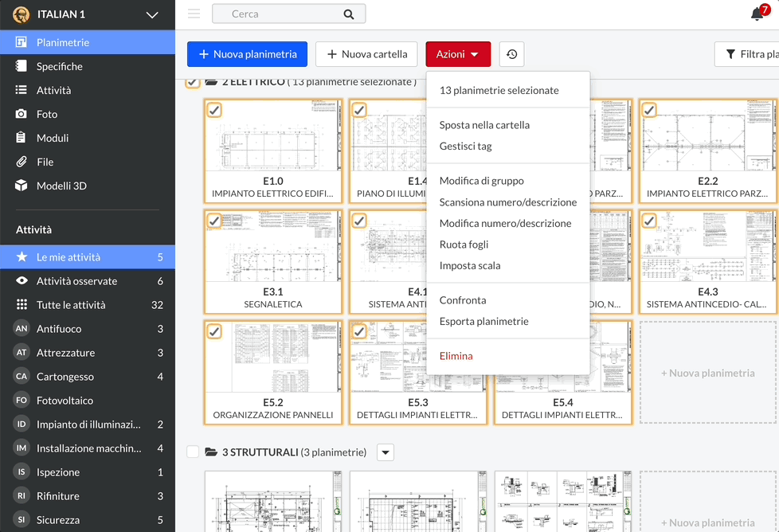779x532 pixels.
Task: Click the Nuova planimetria button
Action: click(x=247, y=54)
